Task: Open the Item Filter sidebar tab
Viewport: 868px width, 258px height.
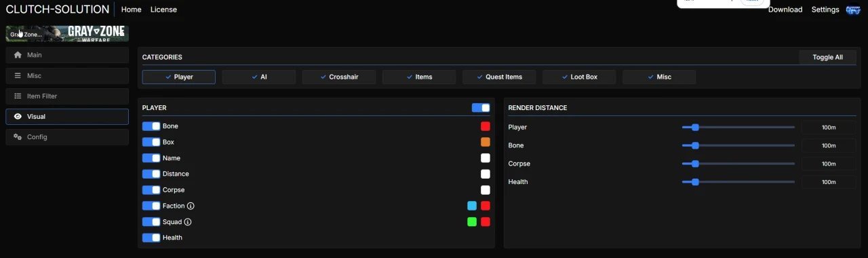Action: (67, 96)
